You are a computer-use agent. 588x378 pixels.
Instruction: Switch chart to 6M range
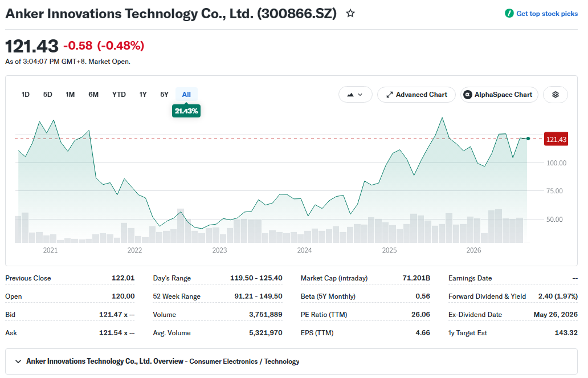coord(93,95)
